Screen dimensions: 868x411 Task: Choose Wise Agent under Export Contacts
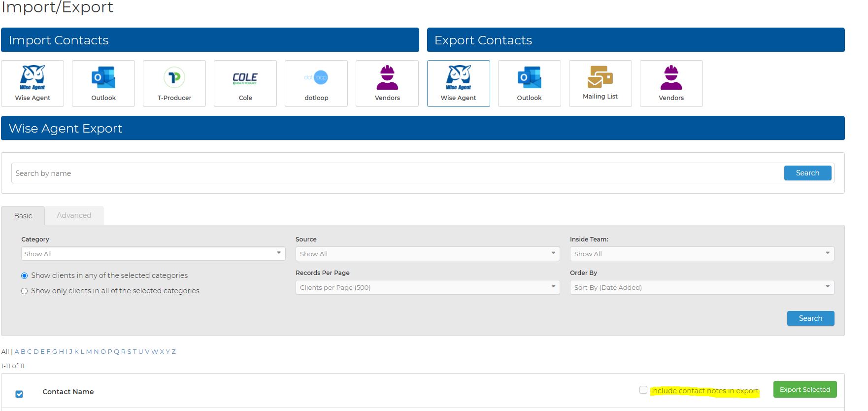click(x=459, y=83)
